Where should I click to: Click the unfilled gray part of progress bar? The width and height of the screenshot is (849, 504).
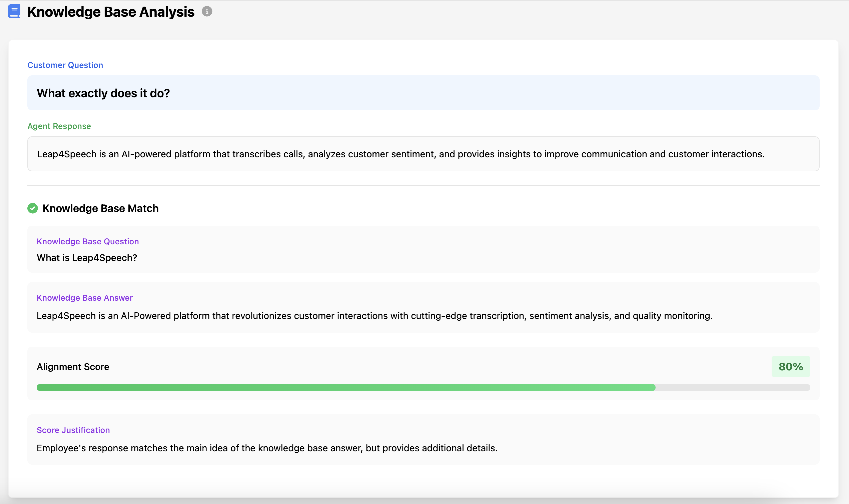coord(732,388)
